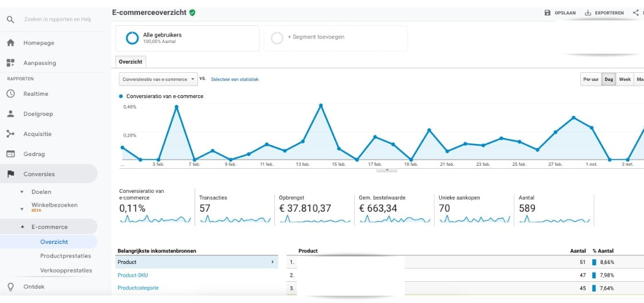Image resolution: width=644 pixels, height=303 pixels.
Task: Click the Exporteren download icon
Action: [x=588, y=13]
